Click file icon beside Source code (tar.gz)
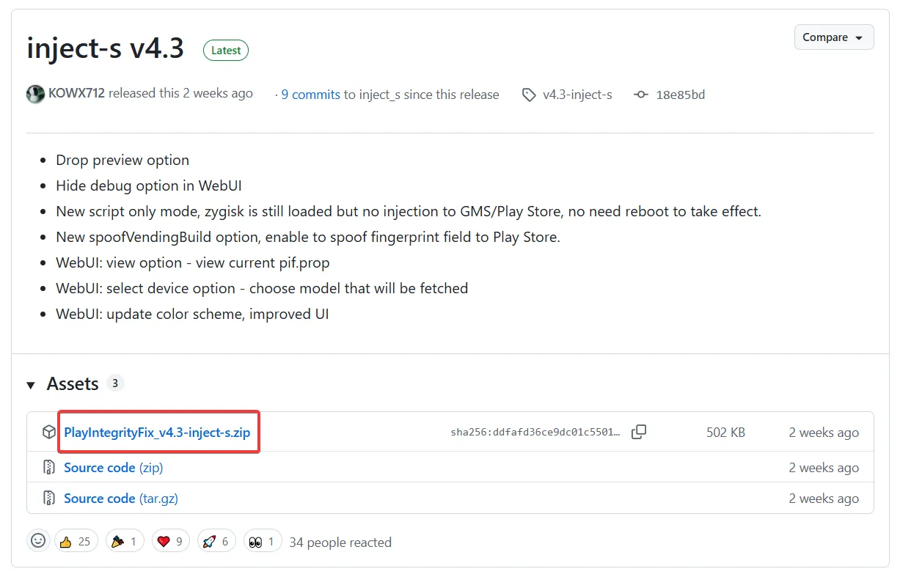900x588 pixels. click(x=48, y=499)
